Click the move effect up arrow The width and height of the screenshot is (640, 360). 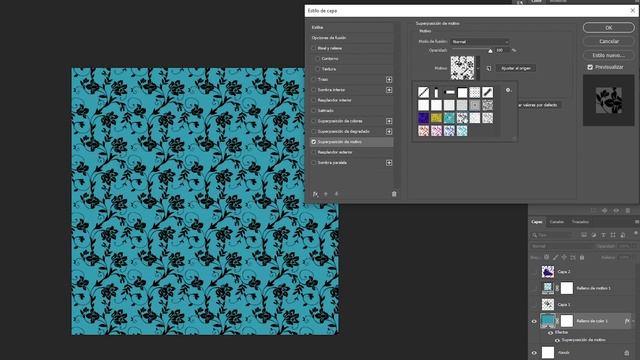click(326, 194)
